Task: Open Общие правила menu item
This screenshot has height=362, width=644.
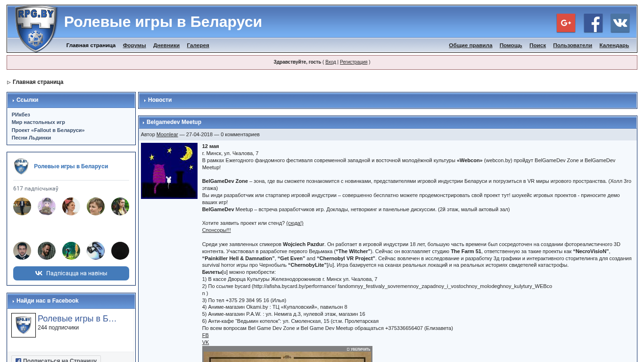Action: [471, 45]
